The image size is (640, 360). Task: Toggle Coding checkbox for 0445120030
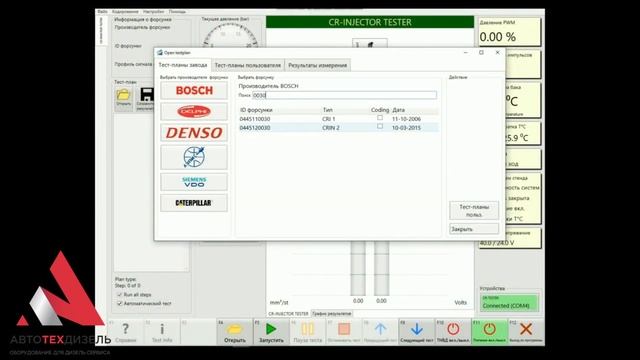pos(380,127)
